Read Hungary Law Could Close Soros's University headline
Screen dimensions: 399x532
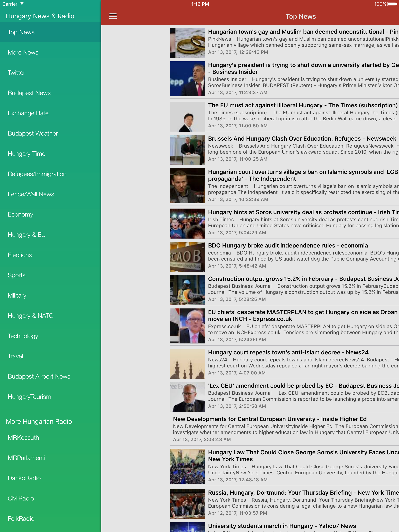pos(304,456)
